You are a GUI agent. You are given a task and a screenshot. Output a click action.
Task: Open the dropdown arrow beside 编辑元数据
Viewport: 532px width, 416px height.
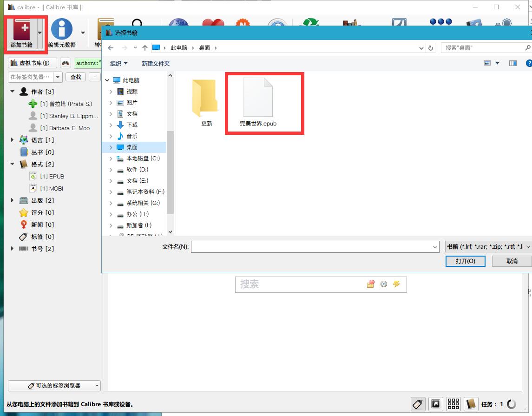pos(83,33)
